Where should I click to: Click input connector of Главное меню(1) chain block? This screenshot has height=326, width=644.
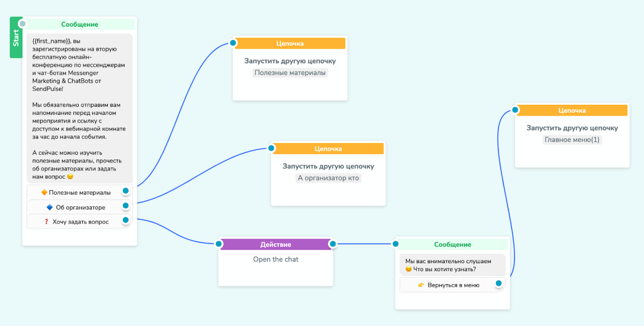515,110
